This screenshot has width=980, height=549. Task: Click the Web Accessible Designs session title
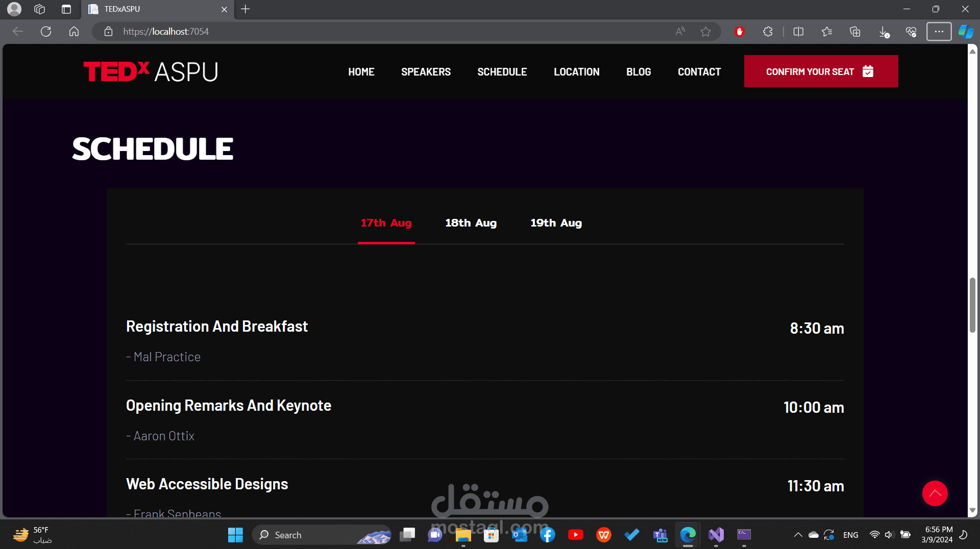[x=207, y=484]
